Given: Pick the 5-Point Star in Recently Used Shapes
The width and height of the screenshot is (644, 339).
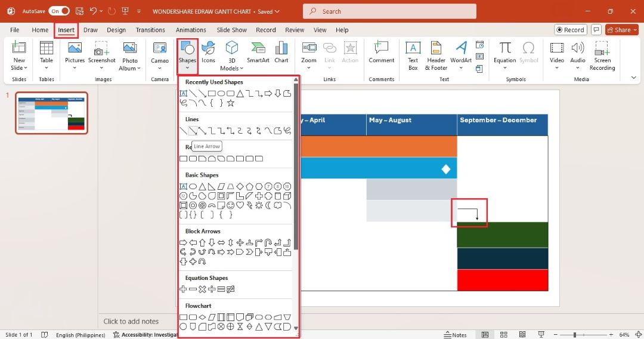Looking at the screenshot, I should pyautogui.click(x=230, y=103).
